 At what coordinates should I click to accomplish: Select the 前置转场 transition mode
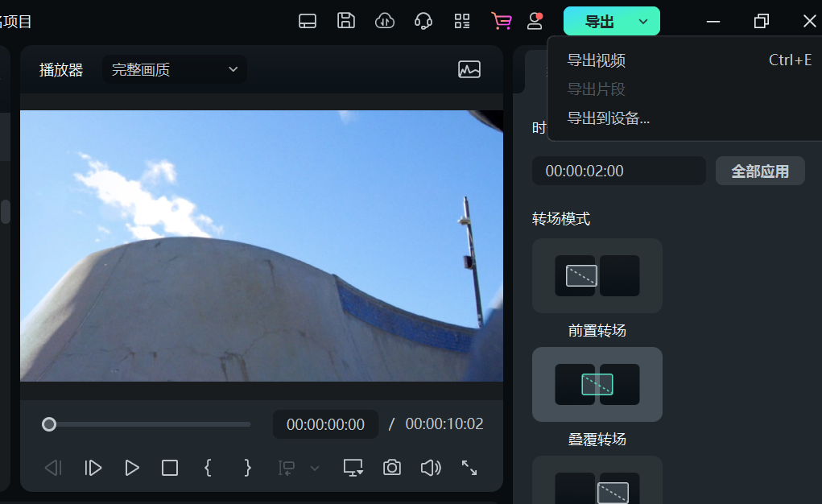pyautogui.click(x=597, y=276)
